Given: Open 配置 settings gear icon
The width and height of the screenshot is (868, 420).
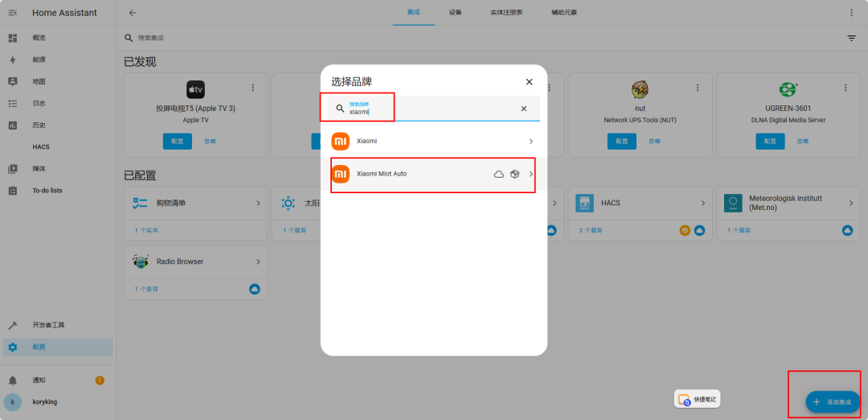Looking at the screenshot, I should click(13, 348).
